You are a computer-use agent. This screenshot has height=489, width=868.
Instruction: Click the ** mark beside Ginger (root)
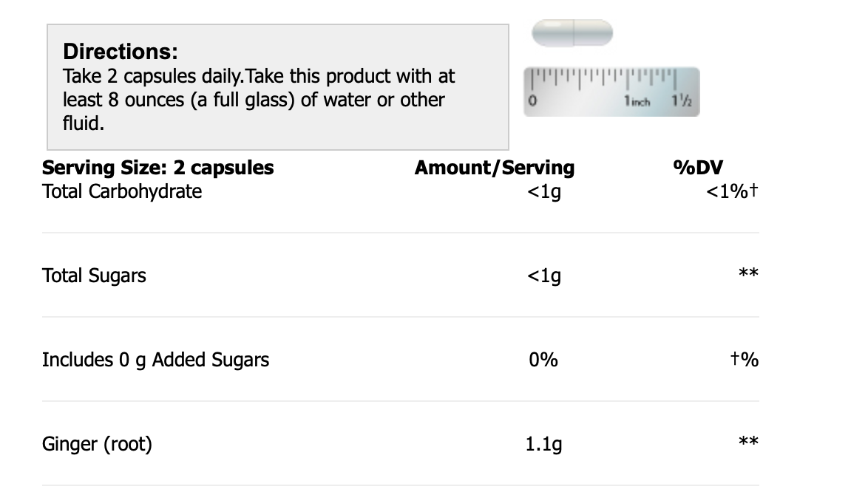[x=748, y=442]
